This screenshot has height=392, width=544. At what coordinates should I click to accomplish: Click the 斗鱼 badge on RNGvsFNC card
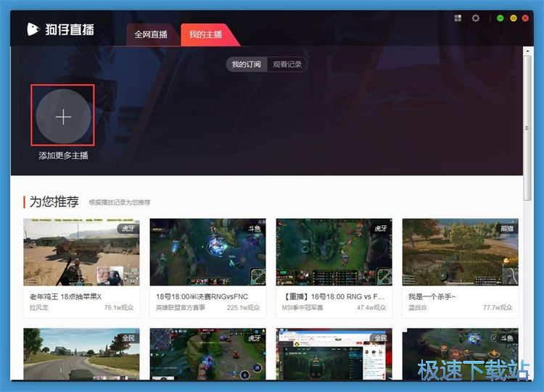tap(255, 228)
